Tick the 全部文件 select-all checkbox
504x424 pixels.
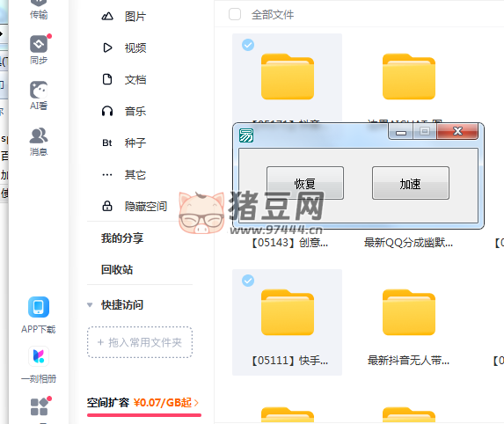click(x=235, y=14)
